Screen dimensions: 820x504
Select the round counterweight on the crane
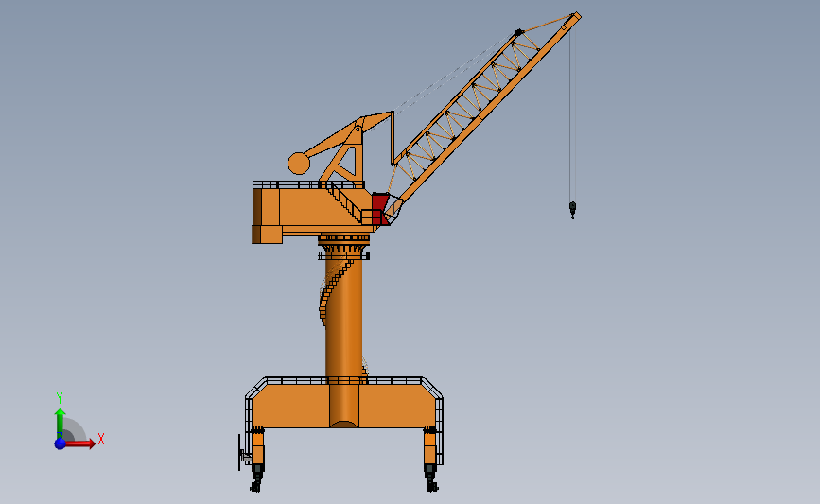point(299,164)
